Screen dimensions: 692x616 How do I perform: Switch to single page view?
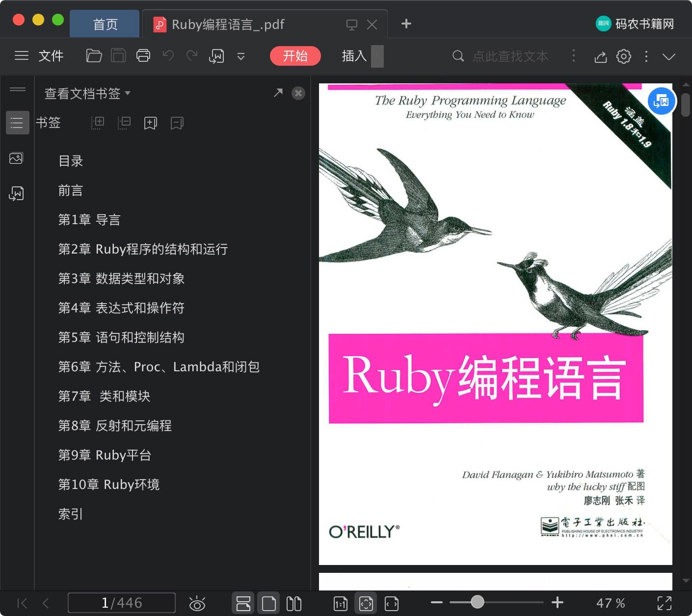268,603
